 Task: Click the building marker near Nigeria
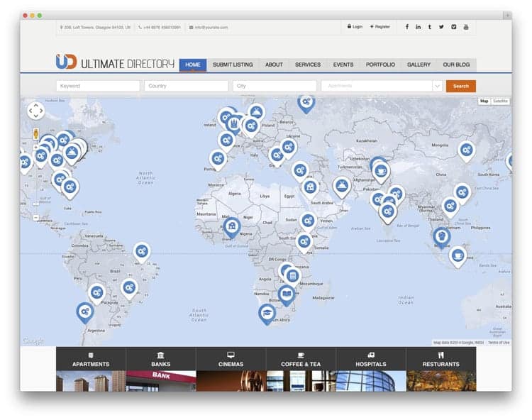tap(232, 226)
